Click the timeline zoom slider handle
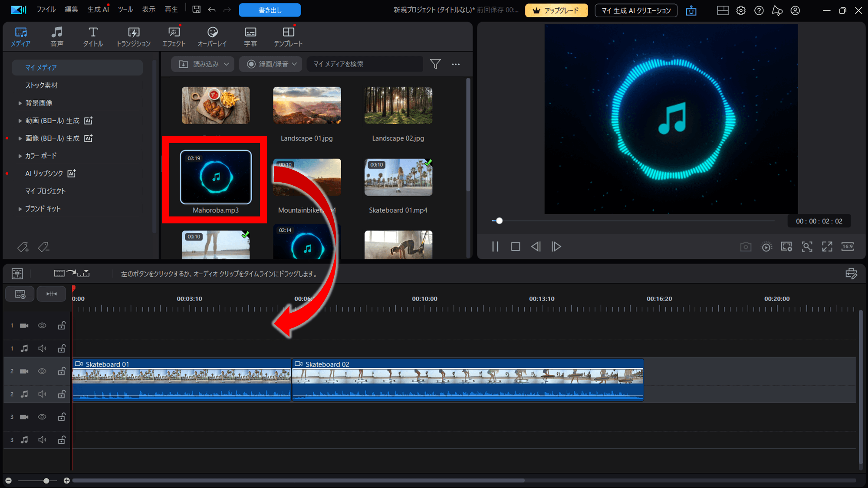The height and width of the screenshot is (488, 868). tap(46, 481)
